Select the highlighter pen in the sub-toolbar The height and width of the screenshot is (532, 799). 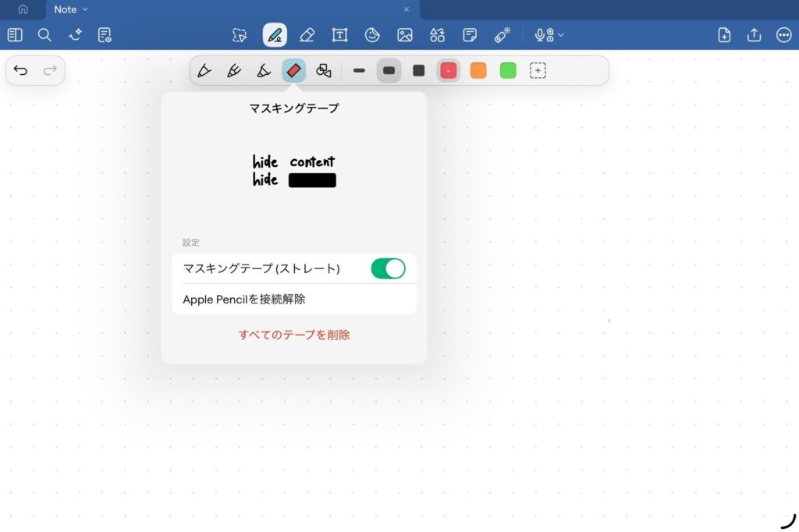(264, 71)
